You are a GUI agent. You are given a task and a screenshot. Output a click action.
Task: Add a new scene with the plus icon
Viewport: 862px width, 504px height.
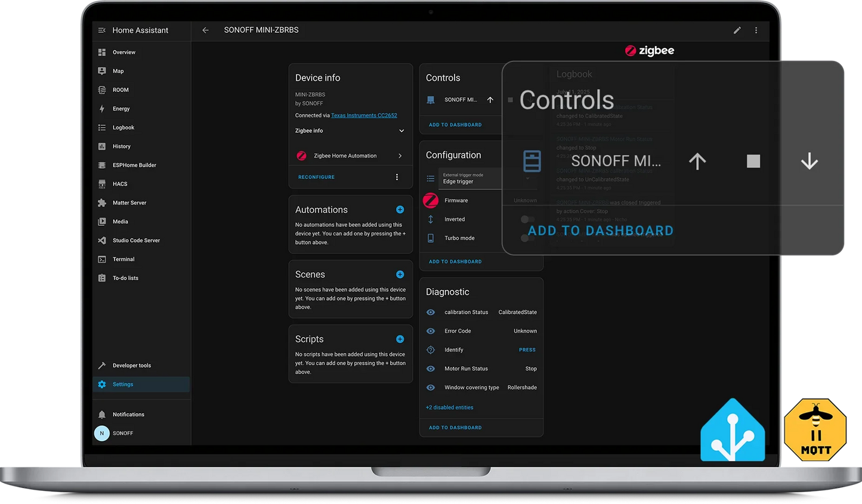(400, 274)
